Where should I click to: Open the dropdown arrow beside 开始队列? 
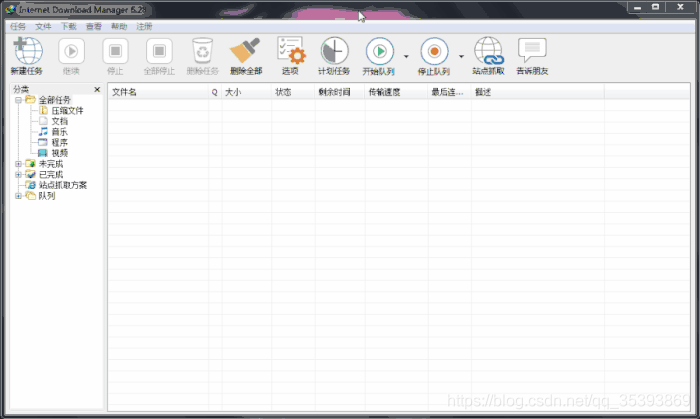[406, 56]
